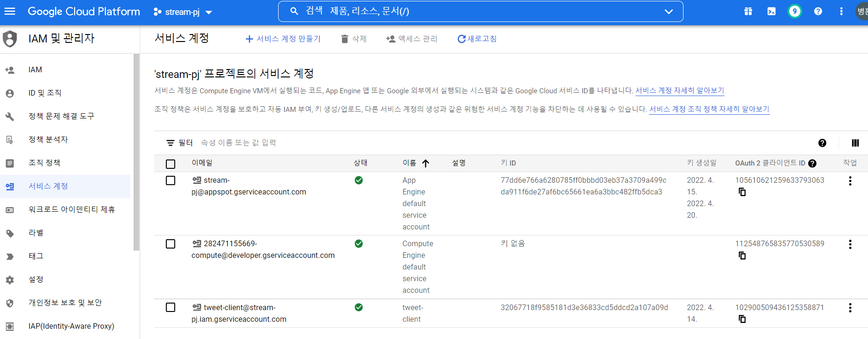
Task: Open 282471155669-compute@developer email link
Action: point(263,249)
